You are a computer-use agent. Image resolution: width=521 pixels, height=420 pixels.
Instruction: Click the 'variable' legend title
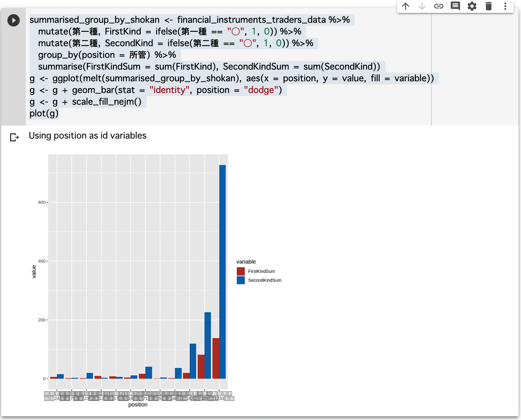(x=246, y=262)
